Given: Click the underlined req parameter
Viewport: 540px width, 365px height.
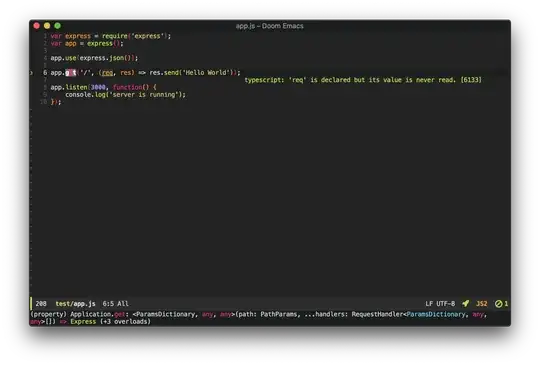Looking at the screenshot, I should click(x=107, y=73).
